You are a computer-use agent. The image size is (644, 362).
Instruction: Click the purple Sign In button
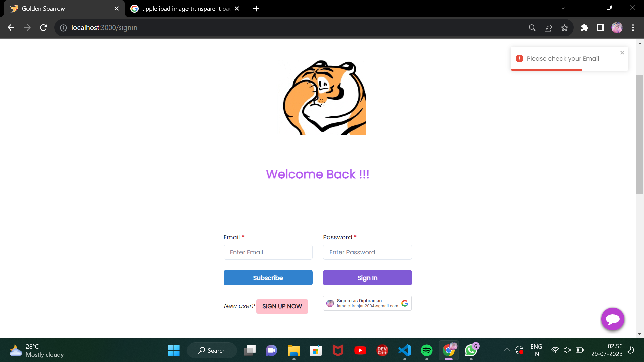pos(367,278)
